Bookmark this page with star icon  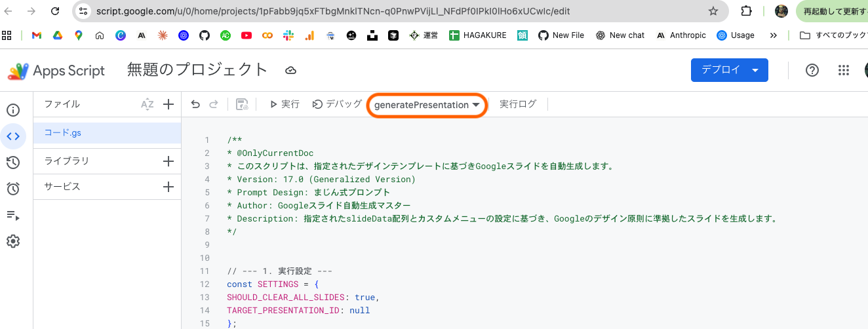(x=713, y=11)
